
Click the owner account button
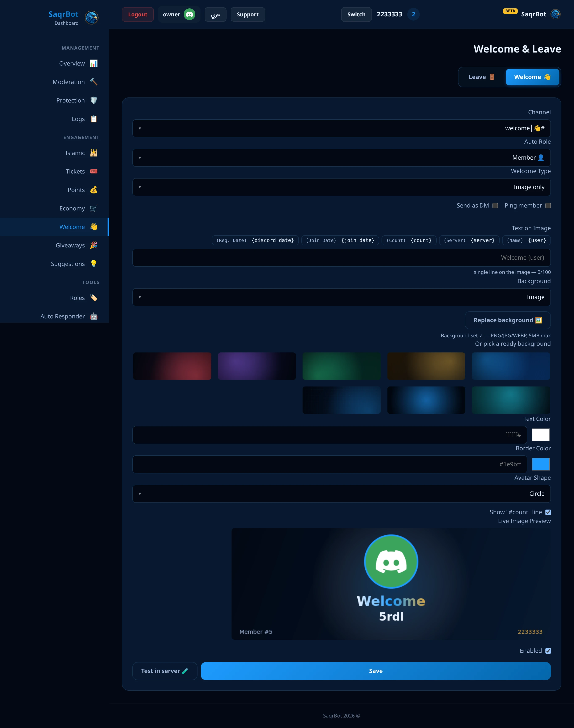click(179, 14)
